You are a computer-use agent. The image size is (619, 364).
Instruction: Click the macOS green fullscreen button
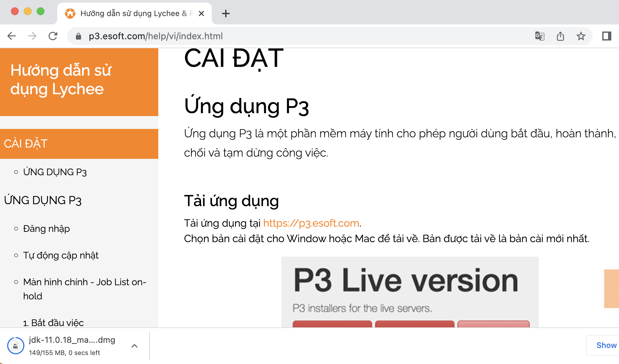point(41,12)
